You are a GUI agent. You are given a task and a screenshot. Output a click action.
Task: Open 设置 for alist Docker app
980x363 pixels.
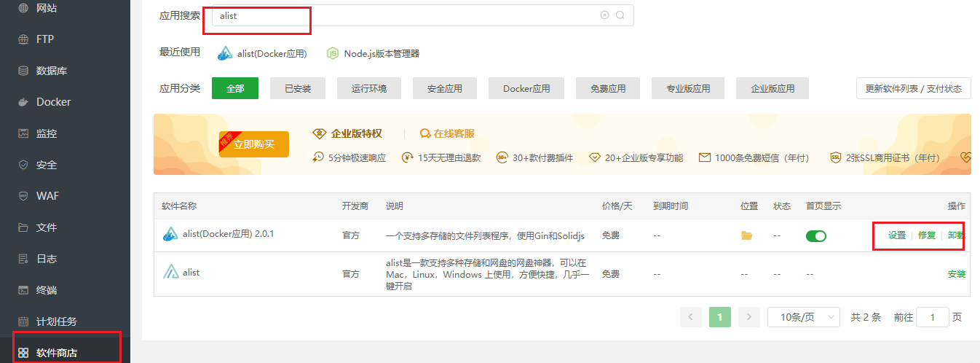pyautogui.click(x=897, y=235)
